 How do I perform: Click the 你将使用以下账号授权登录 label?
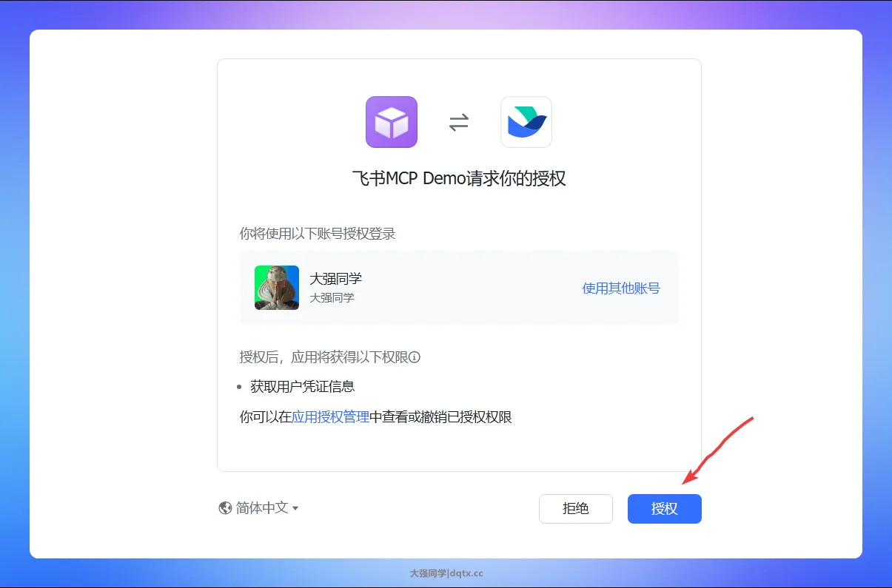(x=318, y=234)
